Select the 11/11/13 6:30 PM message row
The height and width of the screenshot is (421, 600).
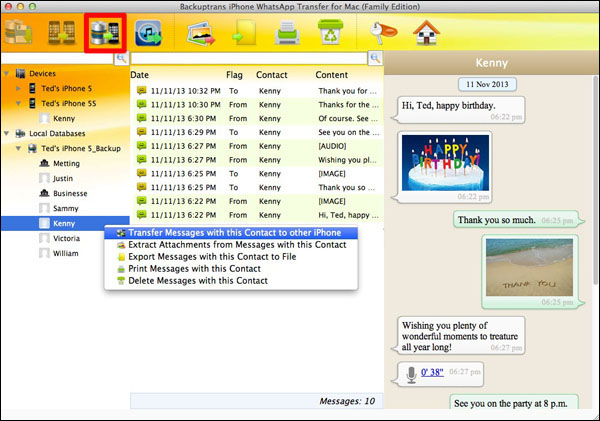[257, 118]
